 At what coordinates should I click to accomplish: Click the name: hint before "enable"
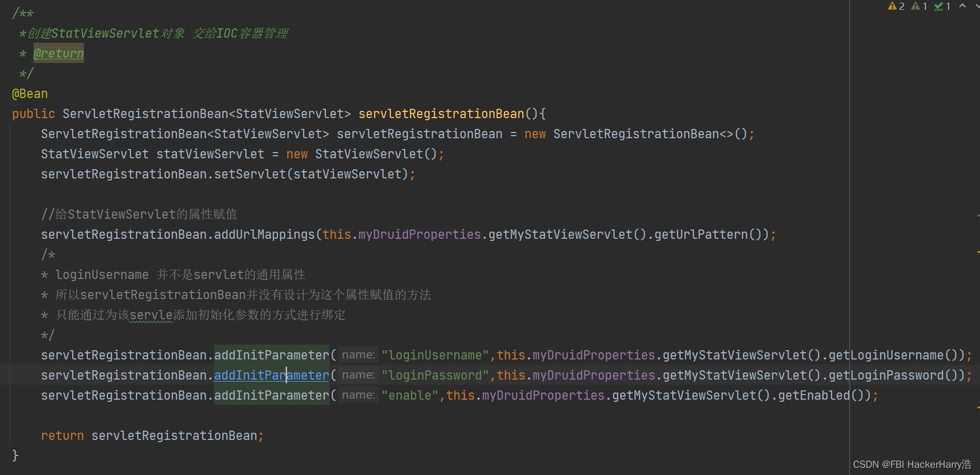(358, 395)
